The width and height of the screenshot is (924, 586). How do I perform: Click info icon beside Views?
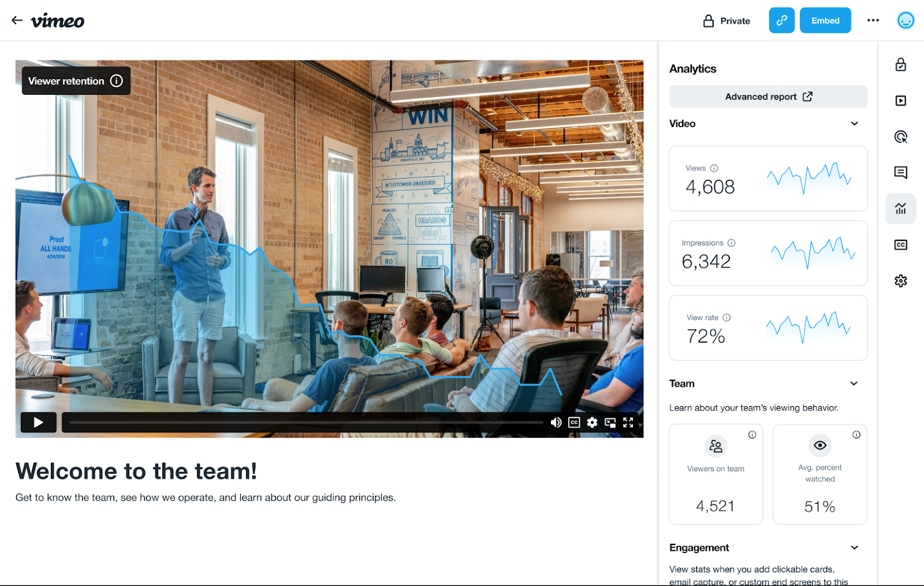(714, 168)
